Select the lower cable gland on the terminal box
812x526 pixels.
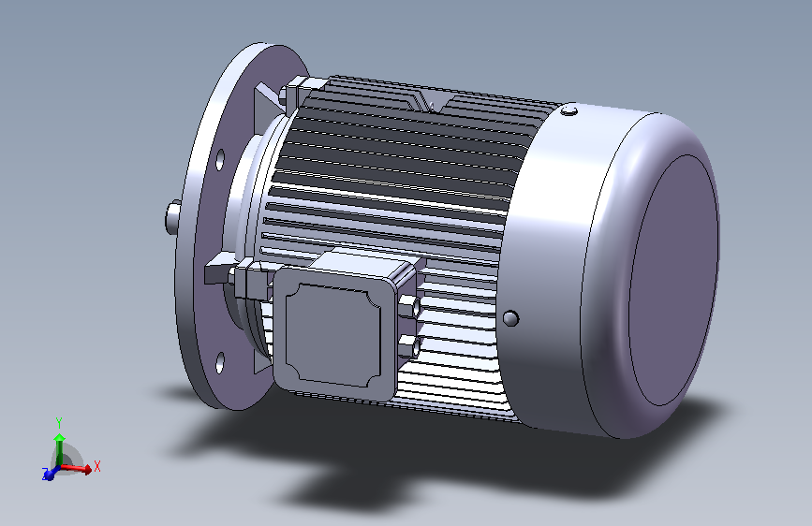(410, 346)
